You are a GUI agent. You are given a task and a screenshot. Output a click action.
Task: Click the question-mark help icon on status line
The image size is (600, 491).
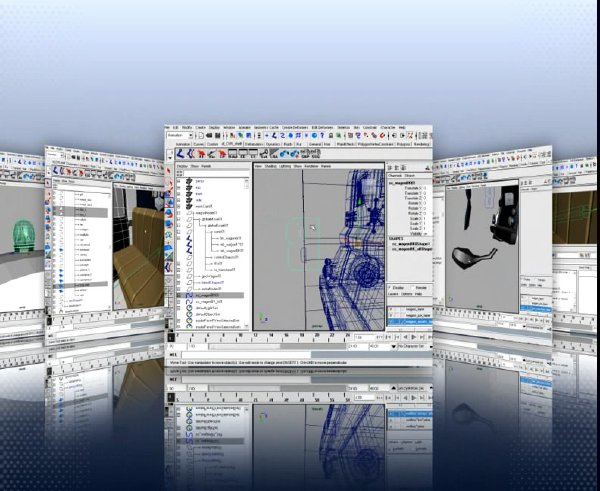click(x=322, y=135)
